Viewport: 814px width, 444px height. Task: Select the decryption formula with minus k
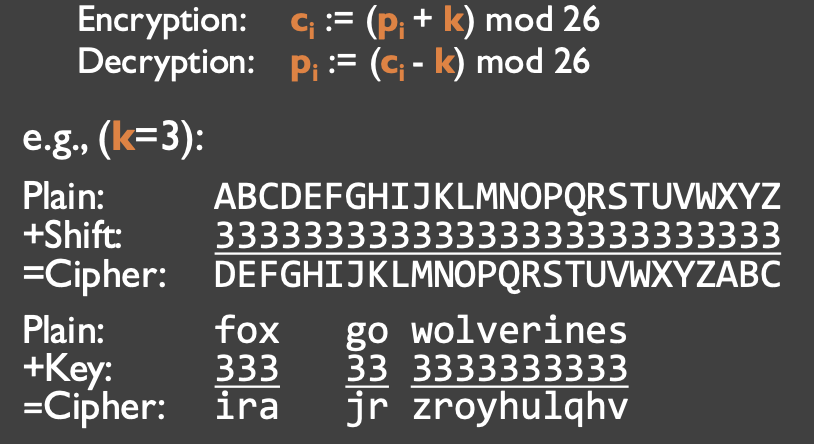tap(440, 63)
